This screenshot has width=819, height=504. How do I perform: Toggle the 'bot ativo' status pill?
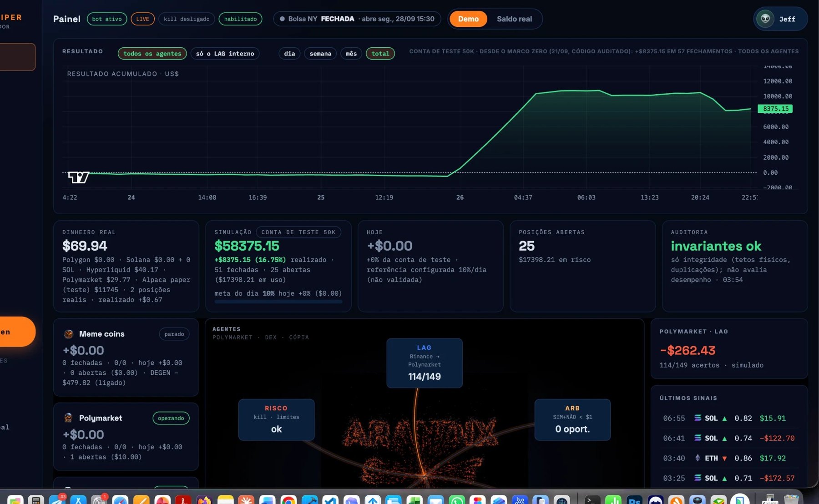[107, 19]
